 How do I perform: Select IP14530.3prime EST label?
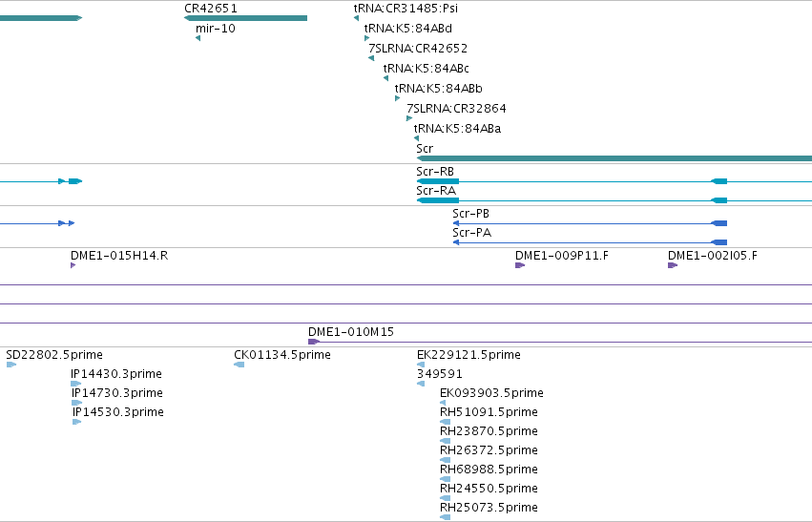[x=118, y=412]
